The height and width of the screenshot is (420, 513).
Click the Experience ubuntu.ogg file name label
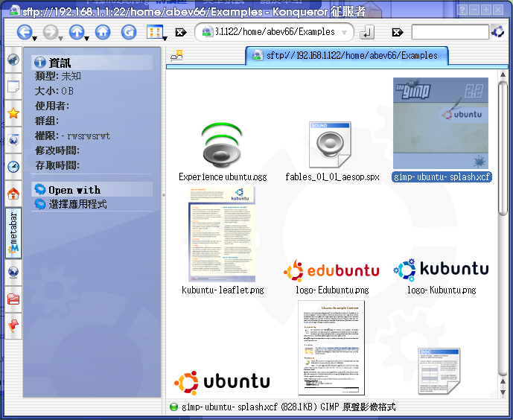pos(223,177)
